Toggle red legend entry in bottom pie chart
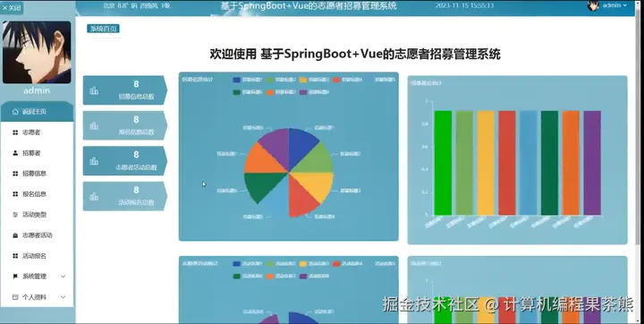 pyautogui.click(x=347, y=263)
